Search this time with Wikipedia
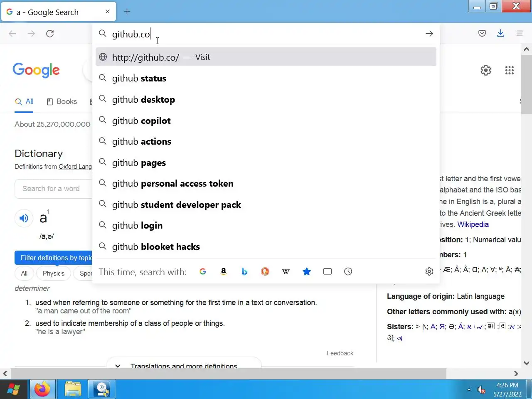This screenshot has width=532, height=399. (286, 271)
